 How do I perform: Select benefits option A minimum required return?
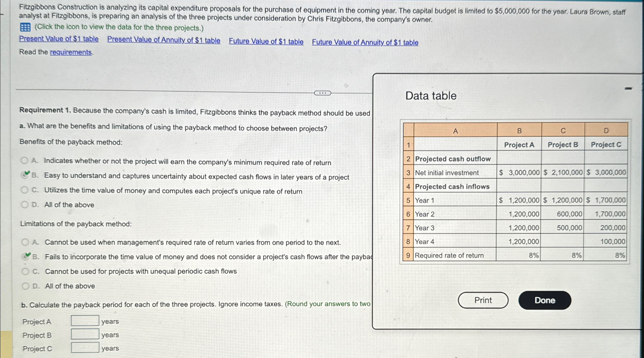pos(24,160)
